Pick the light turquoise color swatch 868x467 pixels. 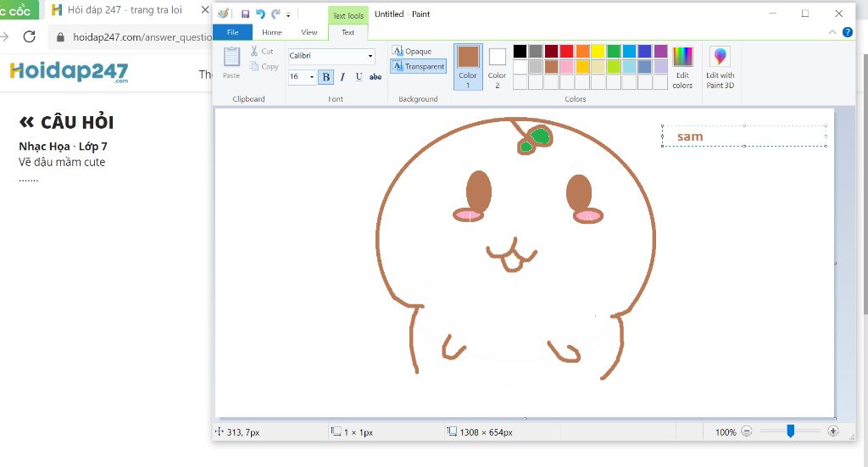pos(630,67)
